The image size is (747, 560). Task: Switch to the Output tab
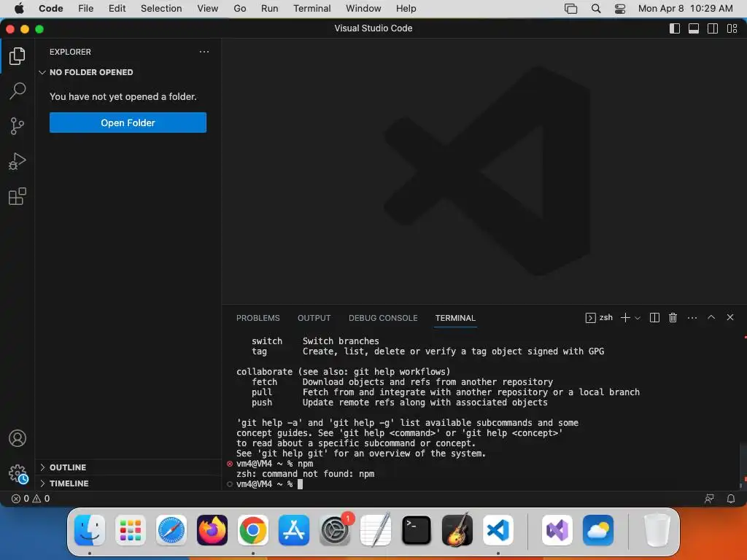pos(314,318)
